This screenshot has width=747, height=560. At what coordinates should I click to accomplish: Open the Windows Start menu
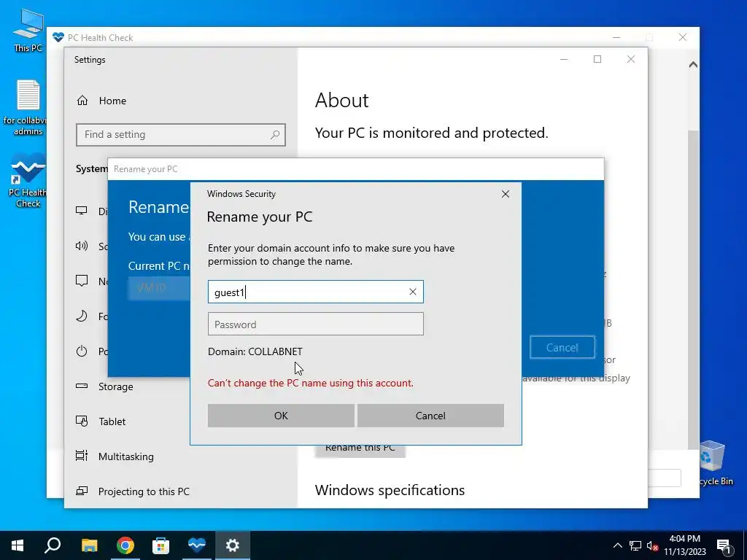[x=18, y=545]
